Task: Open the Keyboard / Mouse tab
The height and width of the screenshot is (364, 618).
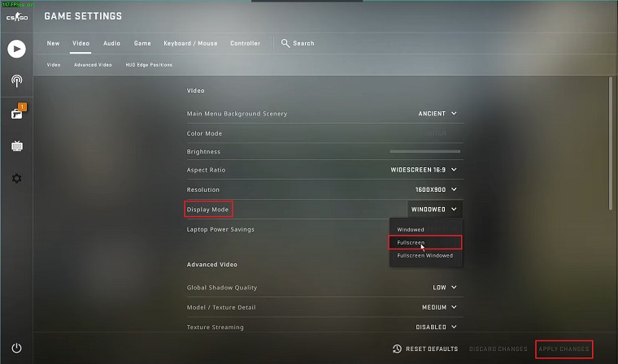Action: pyautogui.click(x=190, y=43)
